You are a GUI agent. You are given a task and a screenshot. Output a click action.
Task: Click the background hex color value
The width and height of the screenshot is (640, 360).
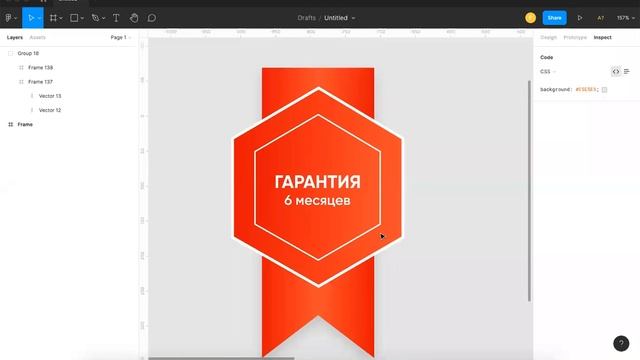pyautogui.click(x=587, y=89)
